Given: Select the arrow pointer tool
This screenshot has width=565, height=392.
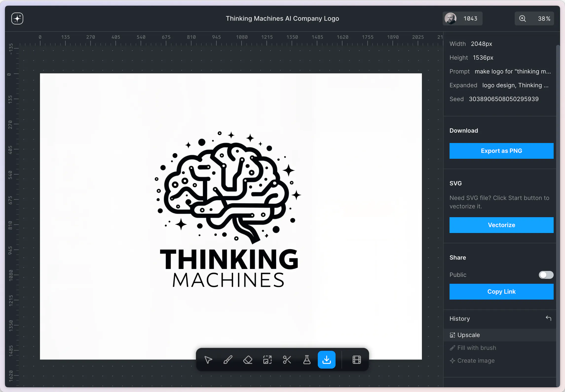Looking at the screenshot, I should point(208,360).
